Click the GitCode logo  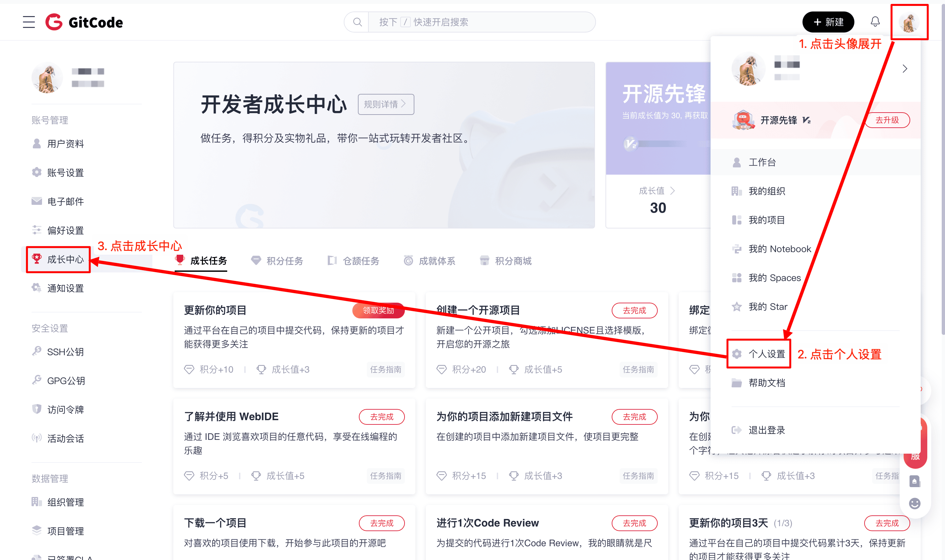84,22
